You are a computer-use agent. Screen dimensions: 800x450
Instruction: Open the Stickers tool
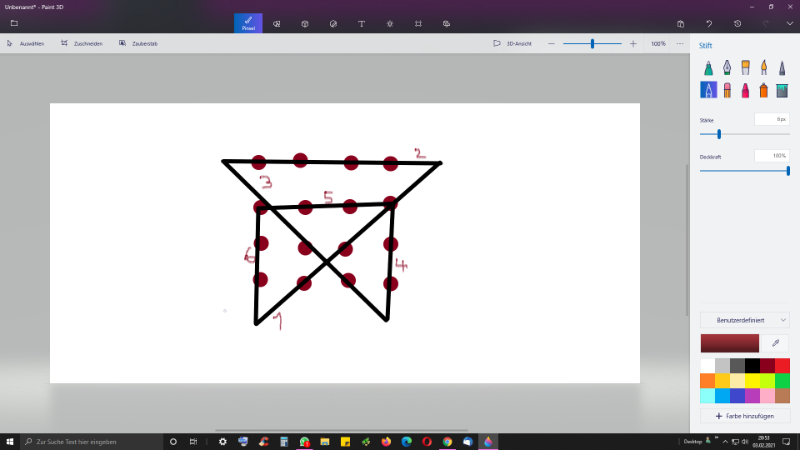[332, 23]
